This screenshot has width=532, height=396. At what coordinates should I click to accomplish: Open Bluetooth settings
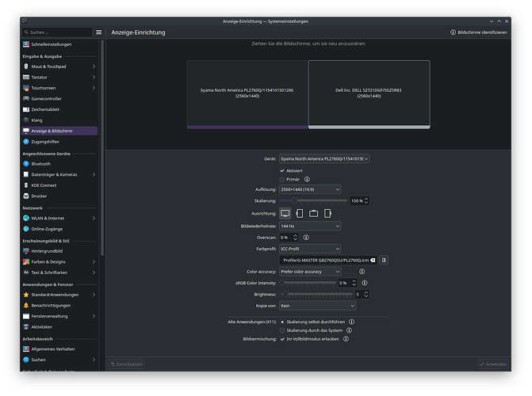click(x=59, y=164)
